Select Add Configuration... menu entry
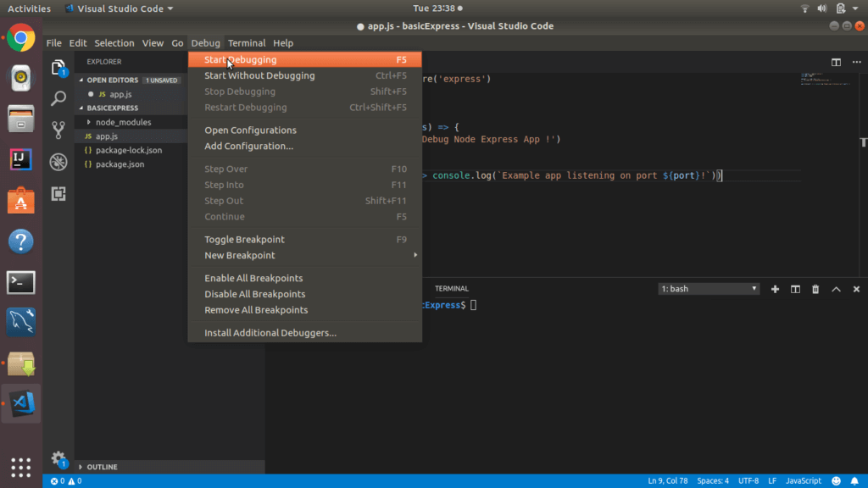 tap(305, 146)
